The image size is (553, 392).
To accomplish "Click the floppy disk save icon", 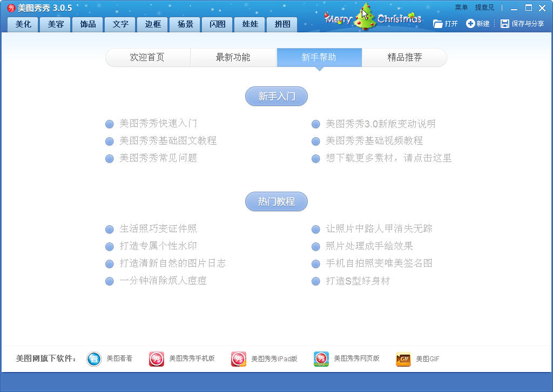I will (x=505, y=24).
